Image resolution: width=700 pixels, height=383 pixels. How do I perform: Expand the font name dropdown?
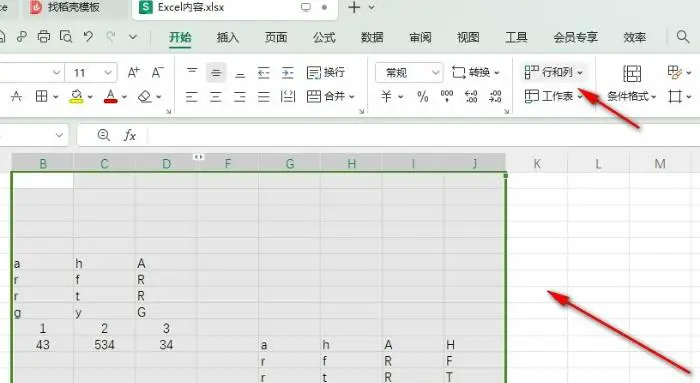point(57,72)
